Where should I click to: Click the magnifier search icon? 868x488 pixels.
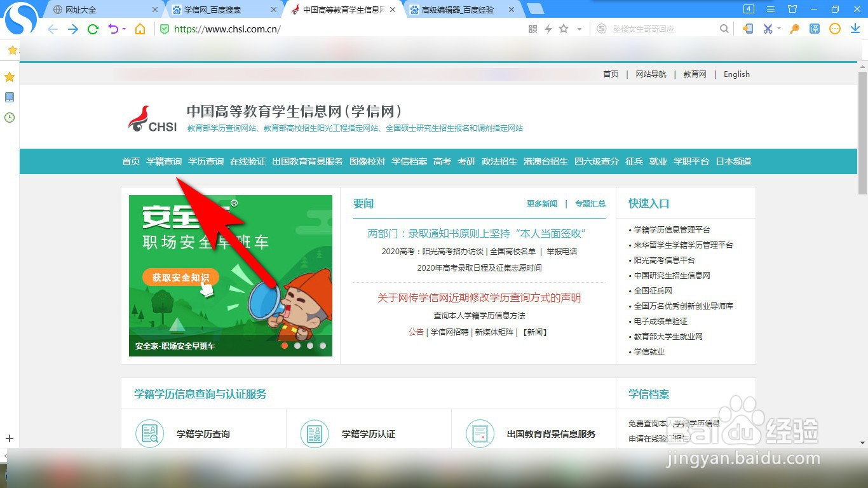pyautogui.click(x=724, y=29)
